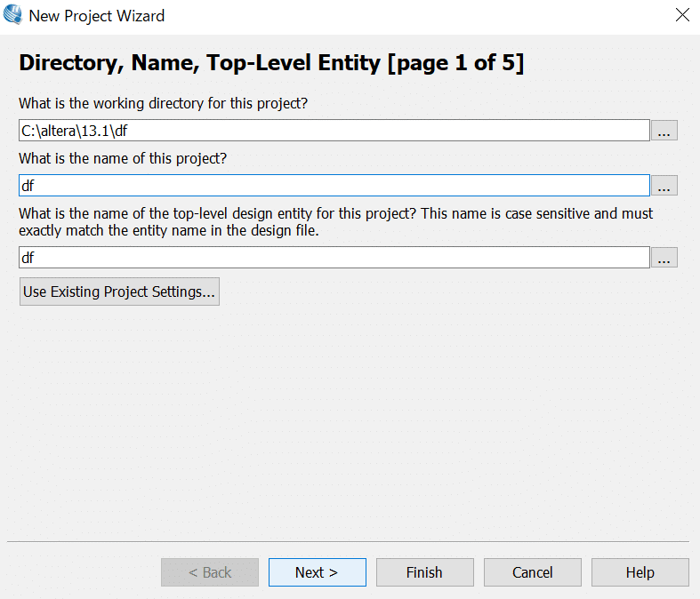This screenshot has width=700, height=599.
Task: Open Help for the wizard
Action: point(640,572)
